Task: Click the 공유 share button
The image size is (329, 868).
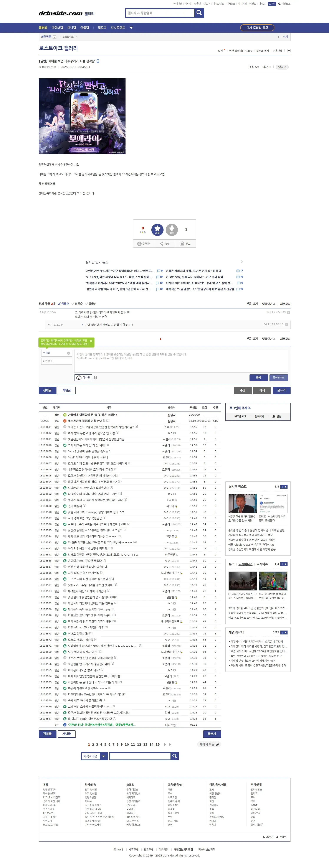Action: [165, 244]
